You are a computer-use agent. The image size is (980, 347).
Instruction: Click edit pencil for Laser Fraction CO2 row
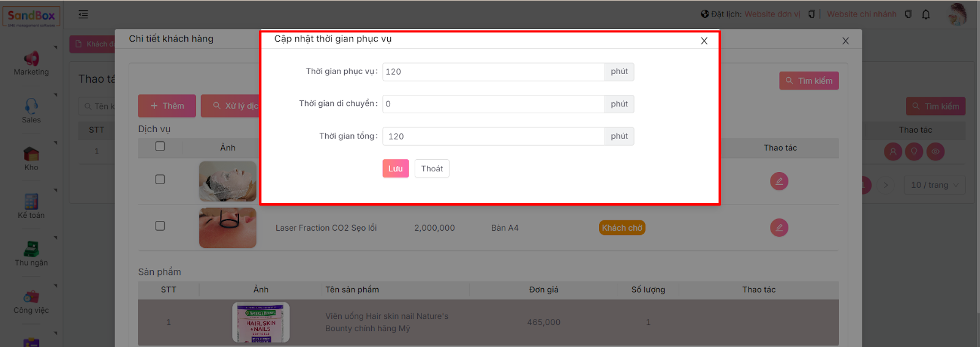(x=778, y=228)
